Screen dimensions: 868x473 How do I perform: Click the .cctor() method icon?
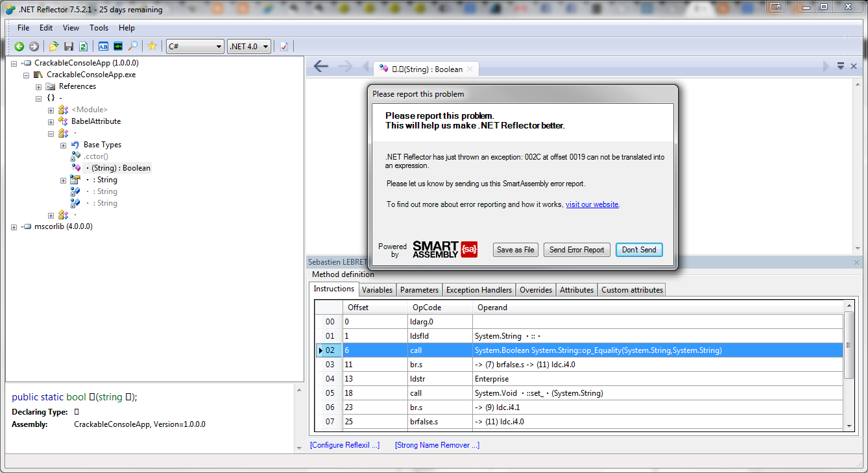[75, 156]
